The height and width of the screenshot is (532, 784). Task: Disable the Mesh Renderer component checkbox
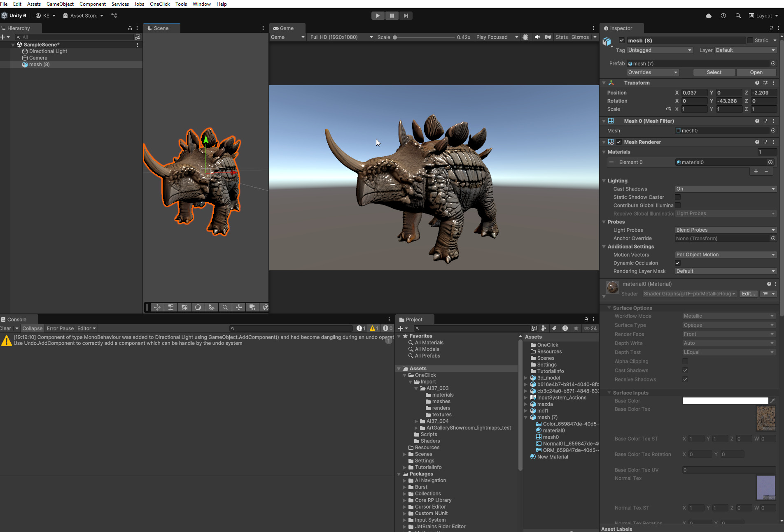click(x=619, y=142)
